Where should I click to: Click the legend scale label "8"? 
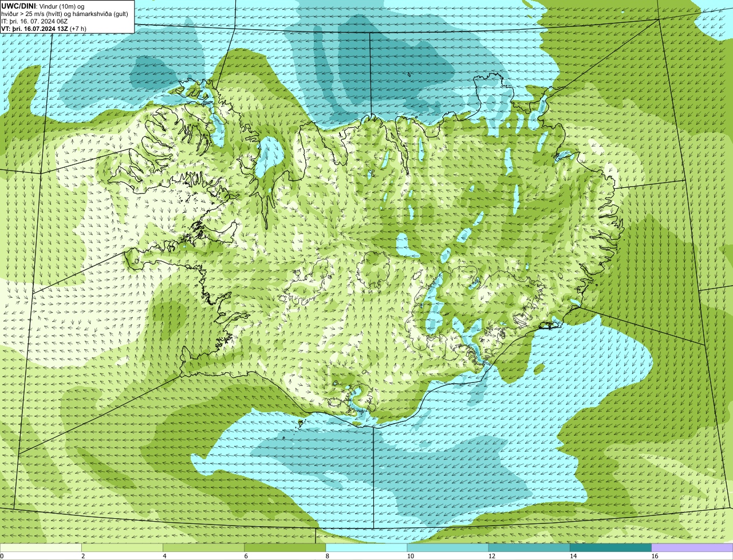(327, 556)
